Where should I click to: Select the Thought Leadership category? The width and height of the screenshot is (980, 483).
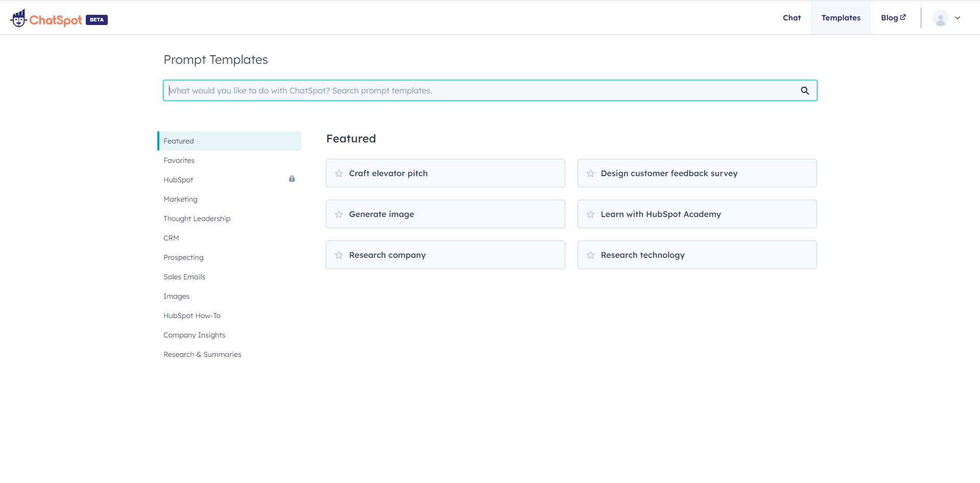(x=229, y=219)
